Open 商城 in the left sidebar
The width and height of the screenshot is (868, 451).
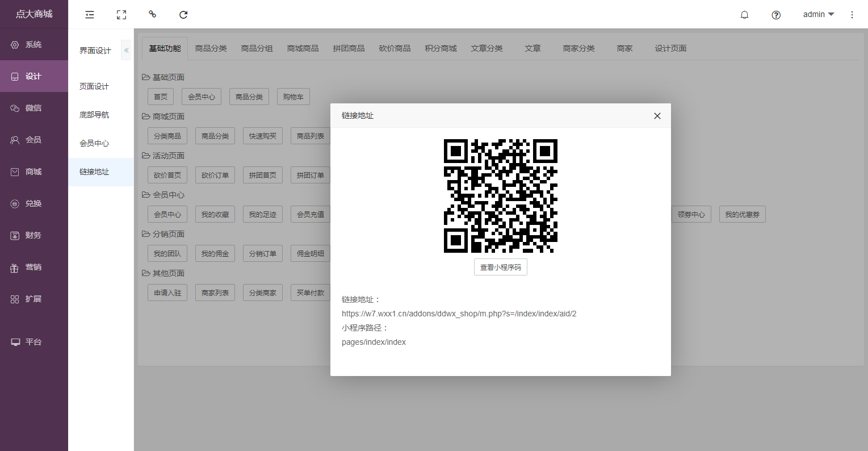pos(34,172)
